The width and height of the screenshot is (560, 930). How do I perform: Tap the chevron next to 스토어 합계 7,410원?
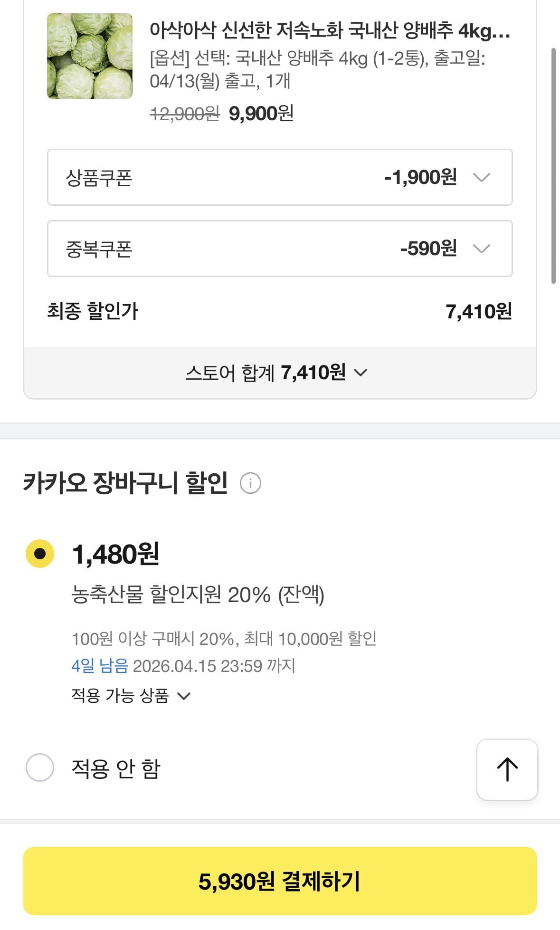click(361, 373)
